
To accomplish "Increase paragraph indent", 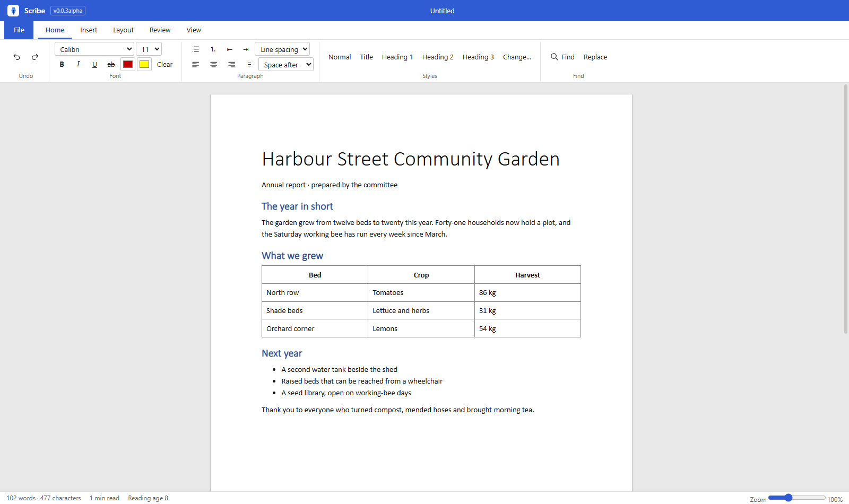I will click(x=246, y=49).
